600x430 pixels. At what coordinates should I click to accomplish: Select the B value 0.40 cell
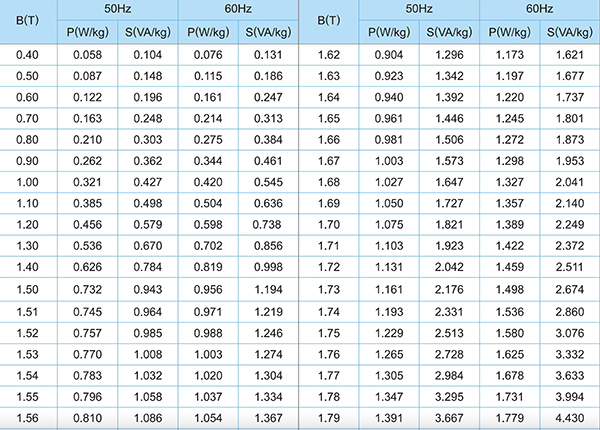tap(28, 55)
